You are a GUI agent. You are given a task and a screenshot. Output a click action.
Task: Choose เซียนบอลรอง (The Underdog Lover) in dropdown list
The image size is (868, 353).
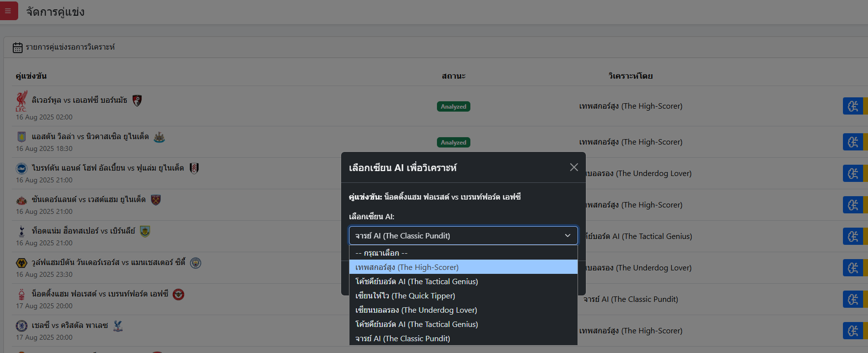pos(463,310)
